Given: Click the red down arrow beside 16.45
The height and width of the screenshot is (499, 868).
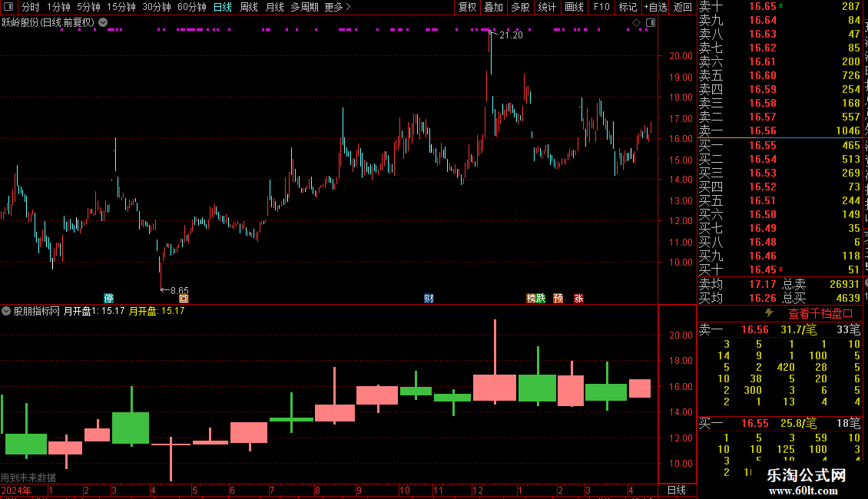Looking at the screenshot, I should pos(781,269).
